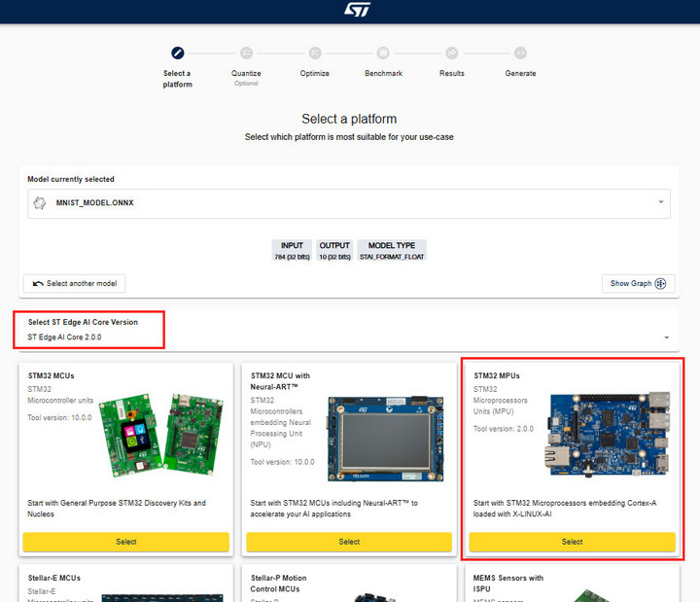
Task: Select the STM32 MCU with Neural-ART platform
Action: [x=349, y=542]
